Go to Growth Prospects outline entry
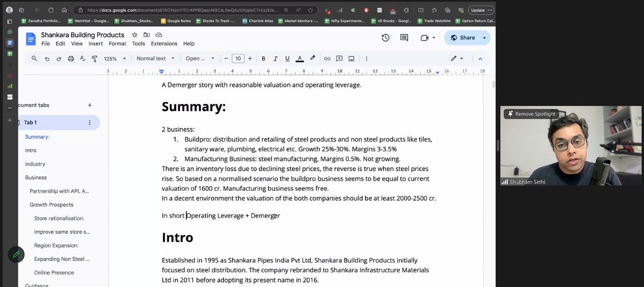The width and height of the screenshot is (644, 287). 52,204
